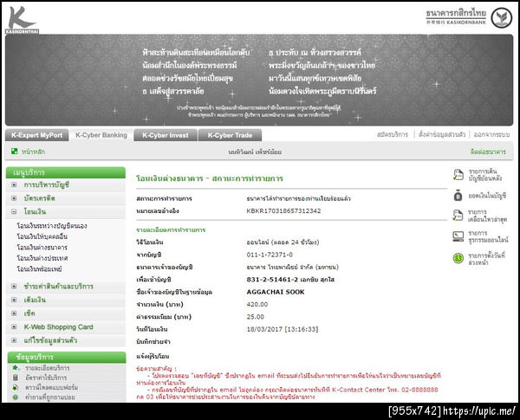The image size is (520, 420).
Task: Open รายการเดินบัญชีย้อนหลัง statement icon
Action: (x=458, y=175)
